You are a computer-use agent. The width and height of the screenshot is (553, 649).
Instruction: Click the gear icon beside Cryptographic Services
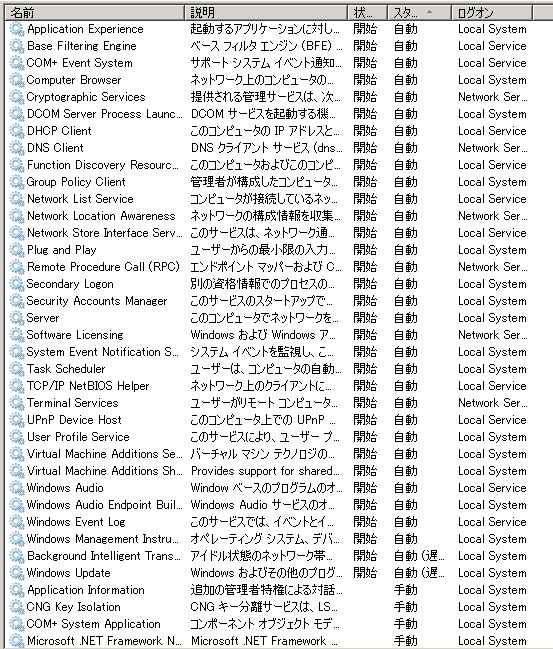point(17,97)
